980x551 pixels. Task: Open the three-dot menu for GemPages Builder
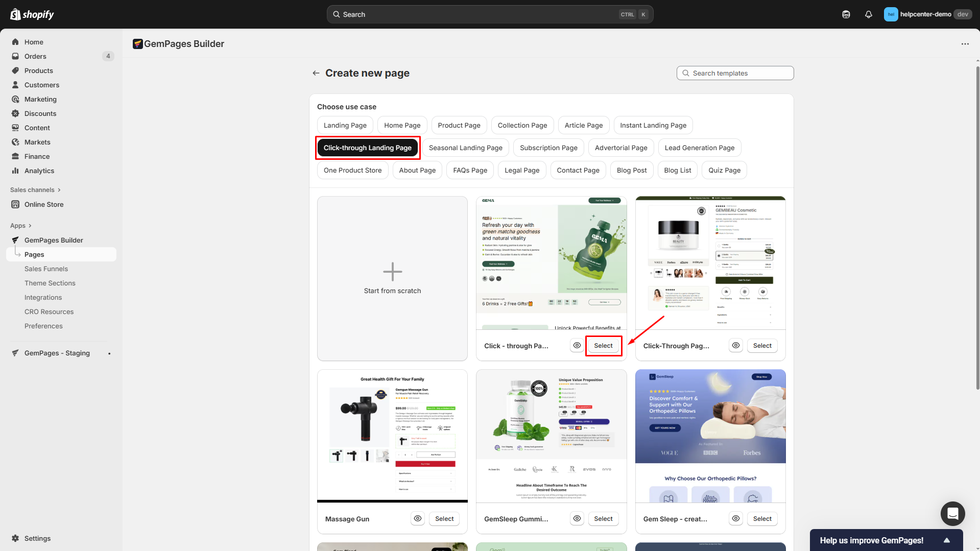click(965, 44)
